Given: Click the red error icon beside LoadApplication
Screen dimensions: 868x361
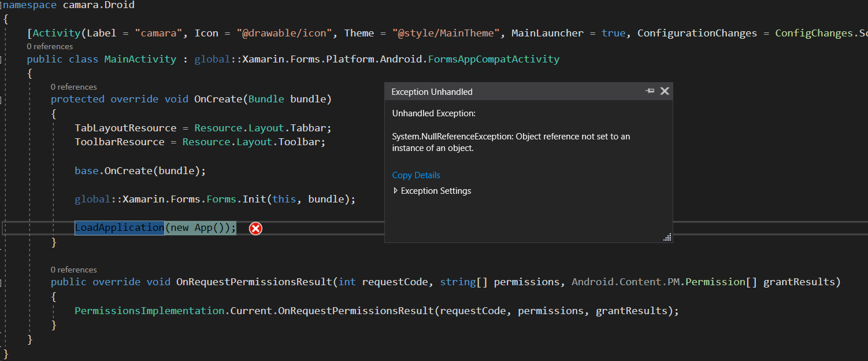Looking at the screenshot, I should click(x=255, y=229).
